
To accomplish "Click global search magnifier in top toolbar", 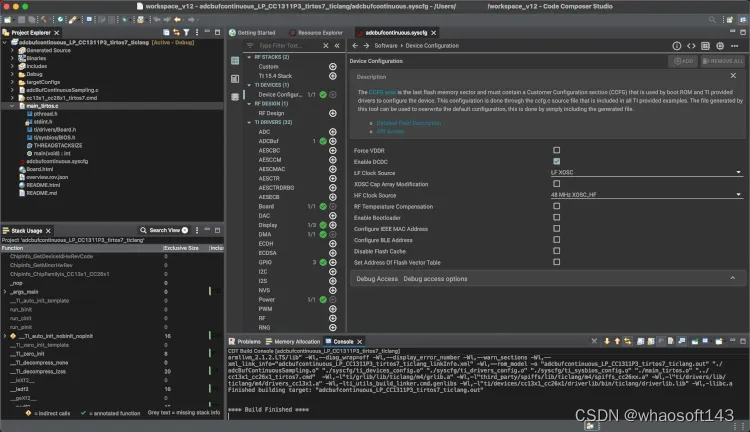I will tap(712, 20).
